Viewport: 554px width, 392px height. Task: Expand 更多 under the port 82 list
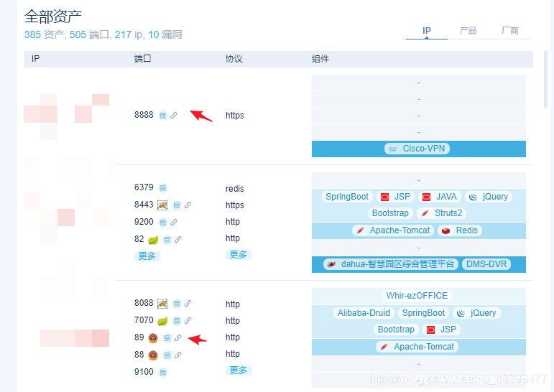147,256
